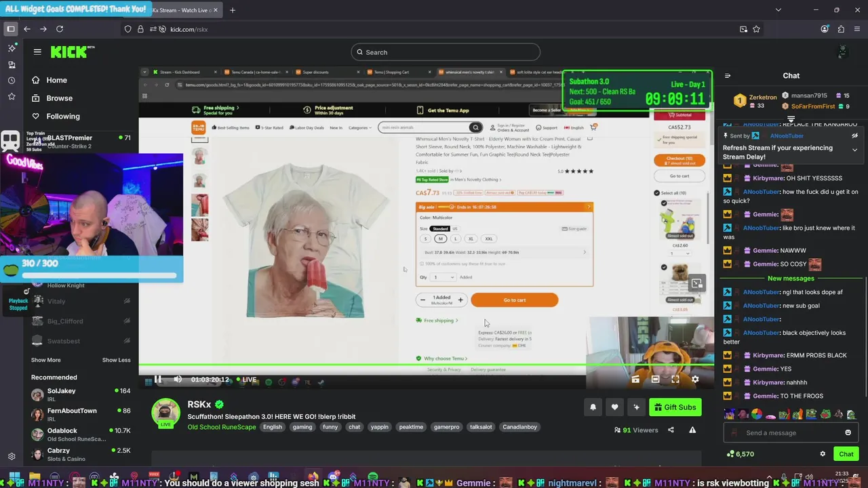Bookmark page with address bar star

pyautogui.click(x=756, y=29)
